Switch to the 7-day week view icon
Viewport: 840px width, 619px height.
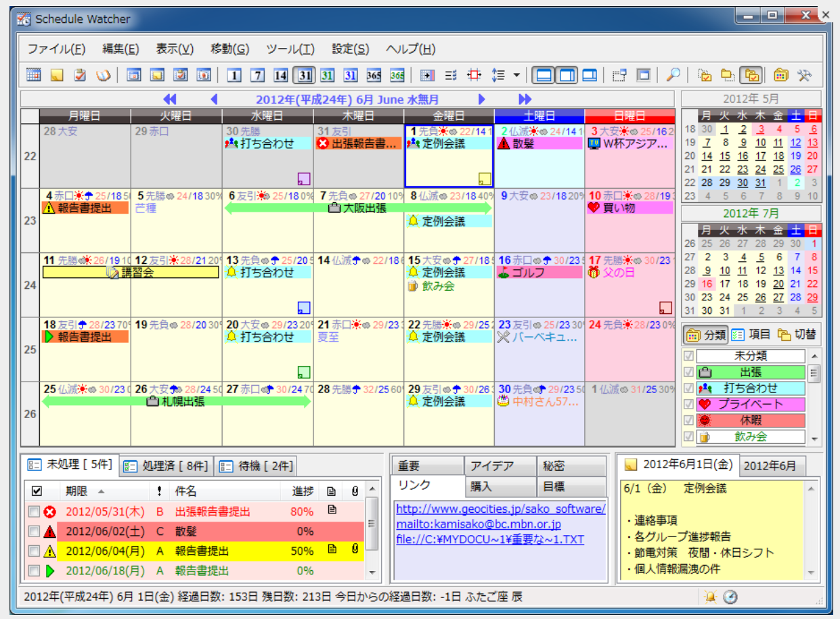point(258,75)
